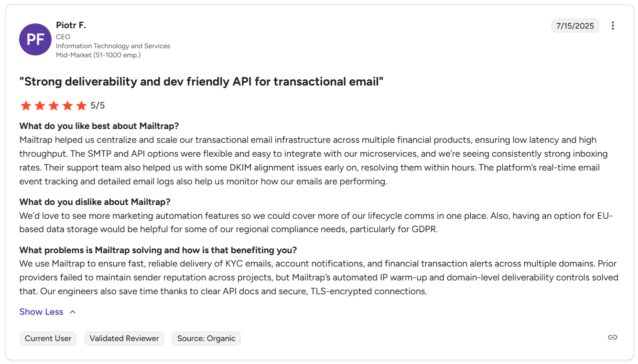Image resolution: width=638 pixels, height=364 pixels.
Task: Select the third star in the rating
Action: coord(54,105)
